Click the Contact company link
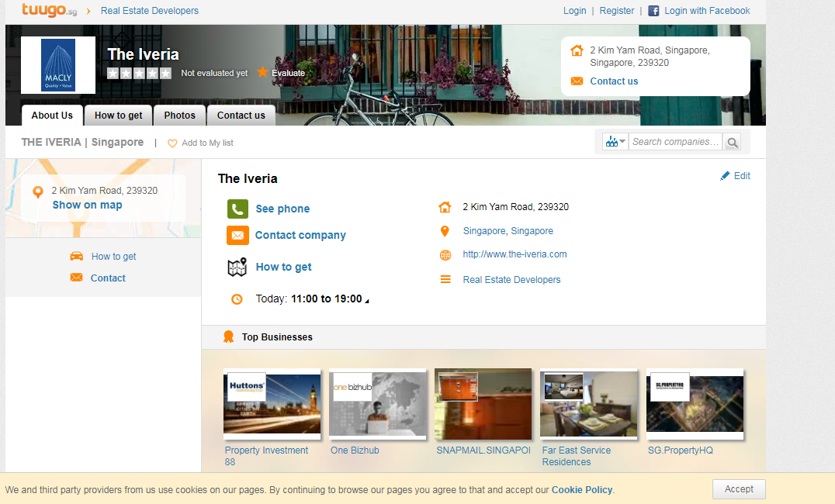Screen dimensions: 835x504 (x=300, y=235)
